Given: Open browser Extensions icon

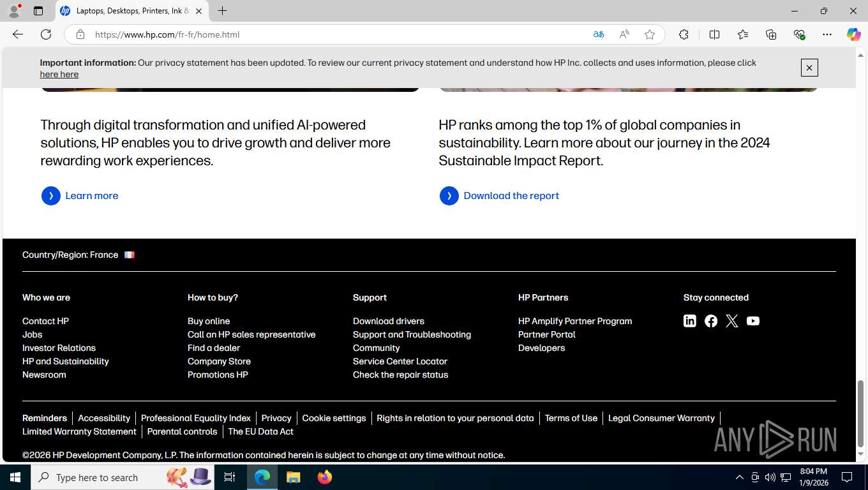Looking at the screenshot, I should [x=684, y=34].
